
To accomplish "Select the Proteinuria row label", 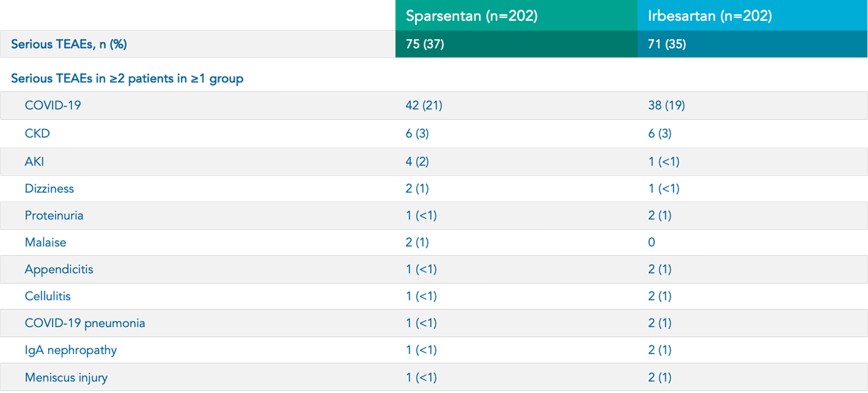I will pos(54,215).
